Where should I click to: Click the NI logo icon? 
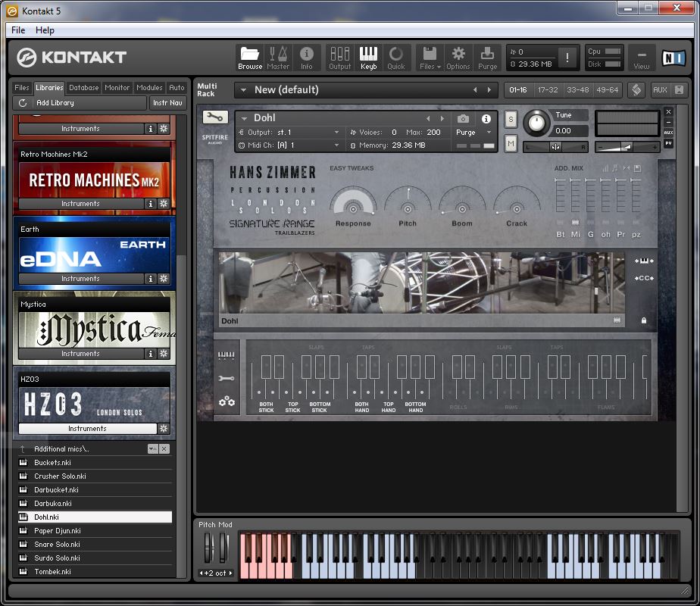673,58
